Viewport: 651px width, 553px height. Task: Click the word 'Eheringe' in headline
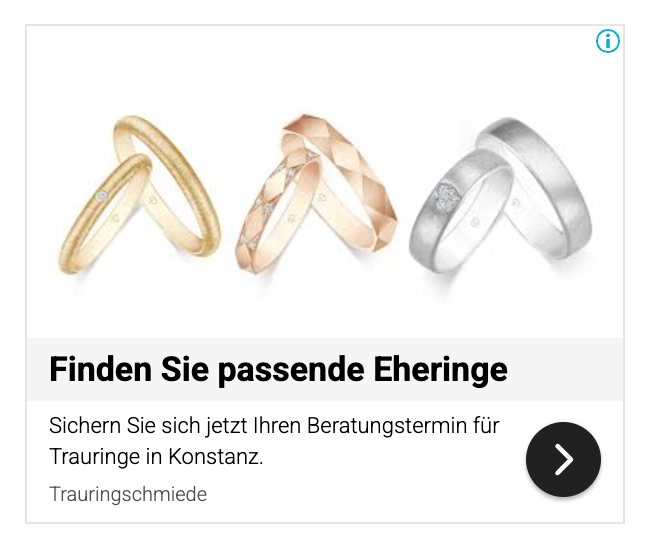click(441, 369)
